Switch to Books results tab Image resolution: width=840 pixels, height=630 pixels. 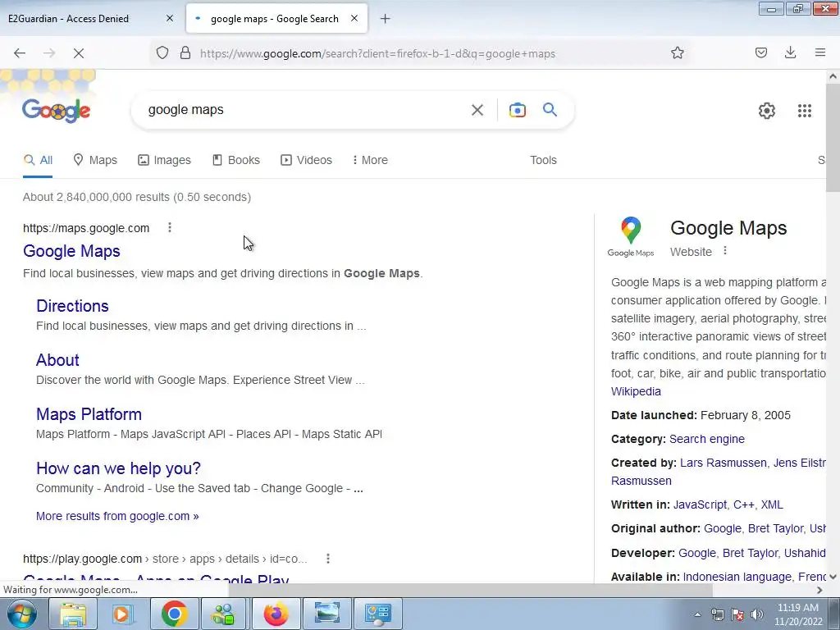pyautogui.click(x=236, y=160)
